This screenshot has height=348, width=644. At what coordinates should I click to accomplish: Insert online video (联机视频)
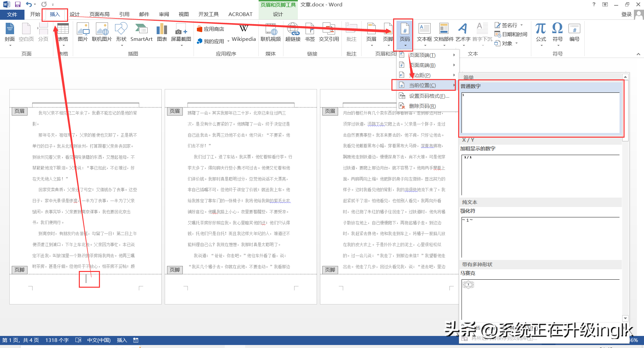(x=271, y=33)
